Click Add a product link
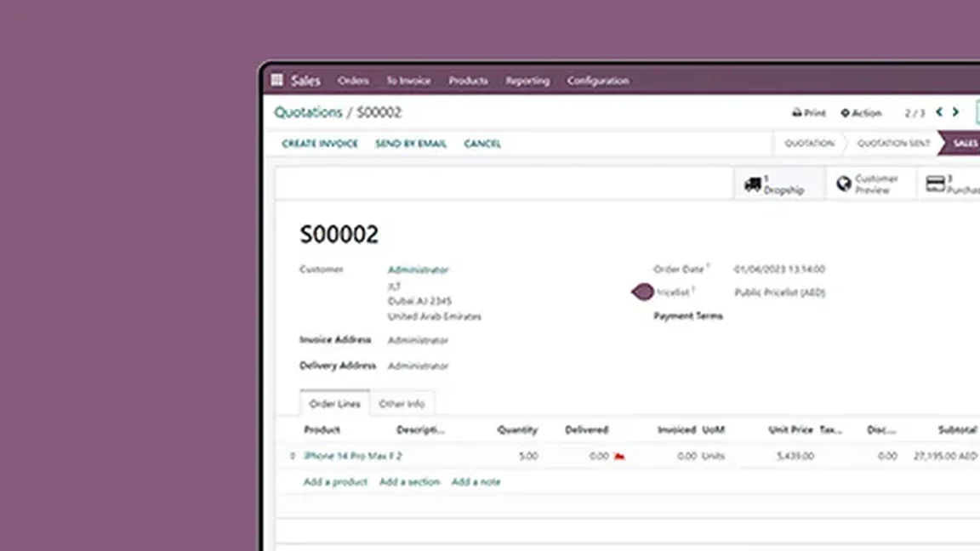Image resolution: width=980 pixels, height=551 pixels. click(x=336, y=481)
